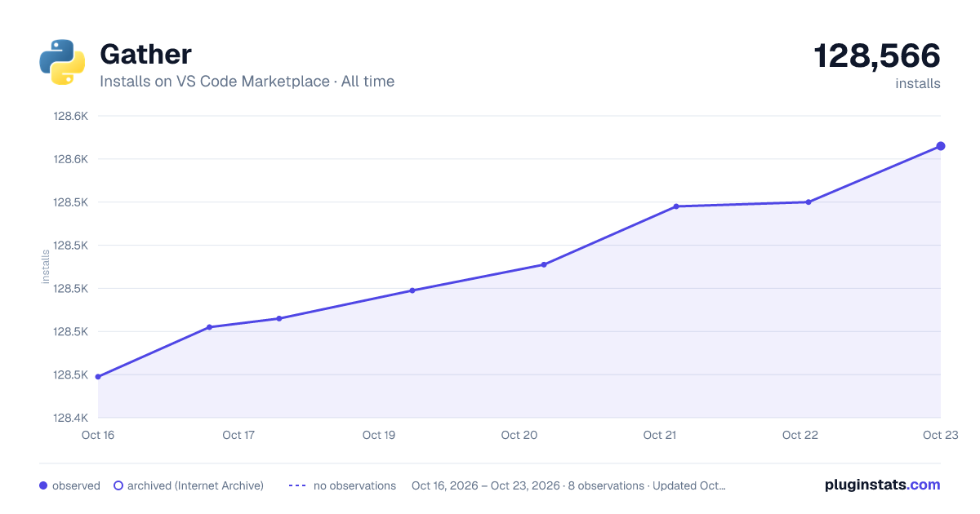Image resolution: width=980 pixels, height=514 pixels.
Task: Click the dashed no observations legend marker
Action: (297, 485)
